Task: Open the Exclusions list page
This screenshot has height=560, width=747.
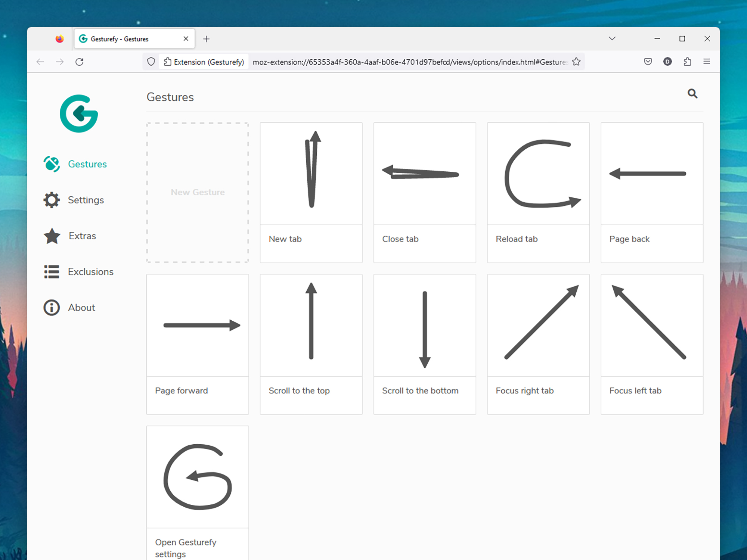Action: click(90, 271)
